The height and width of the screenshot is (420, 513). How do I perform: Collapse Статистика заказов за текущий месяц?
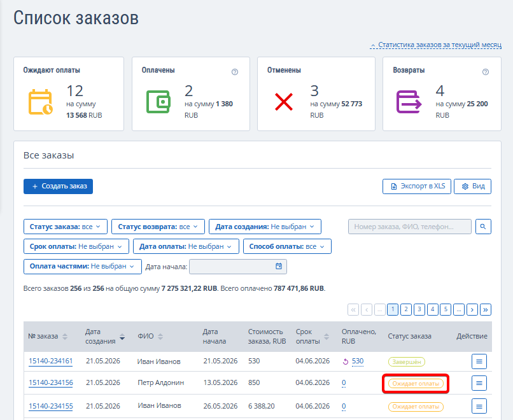point(435,45)
